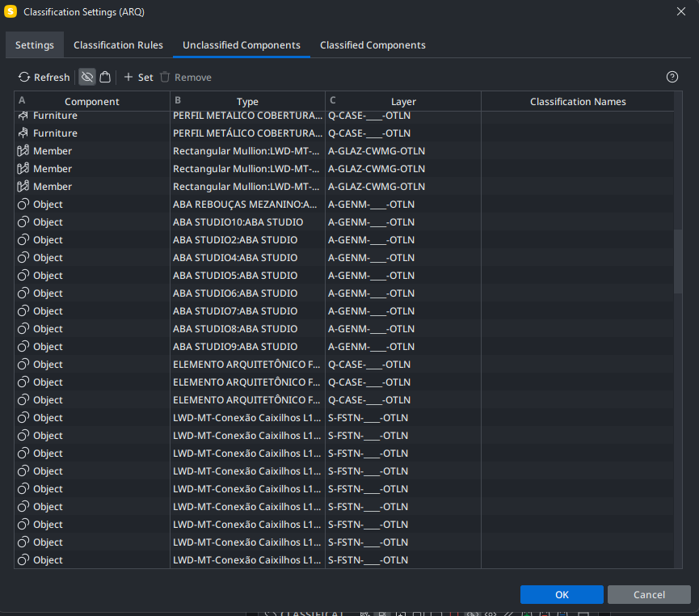Select type cell ABA STUDIO2:ABA STUDIO
This screenshot has width=699, height=616.
(x=247, y=240)
